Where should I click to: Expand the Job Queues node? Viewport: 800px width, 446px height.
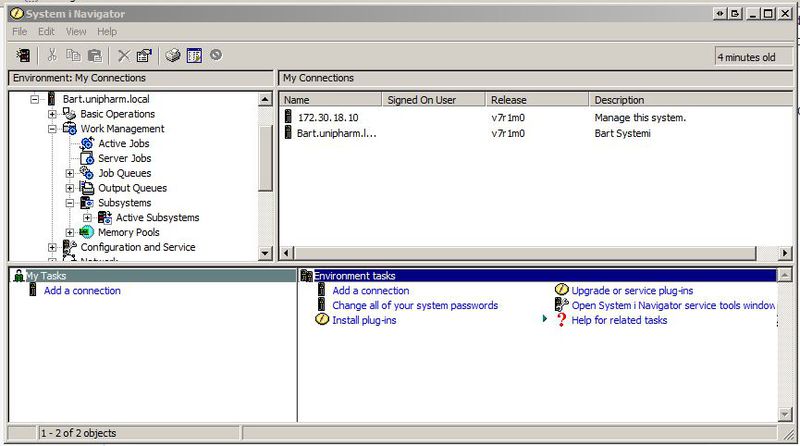pyautogui.click(x=70, y=173)
